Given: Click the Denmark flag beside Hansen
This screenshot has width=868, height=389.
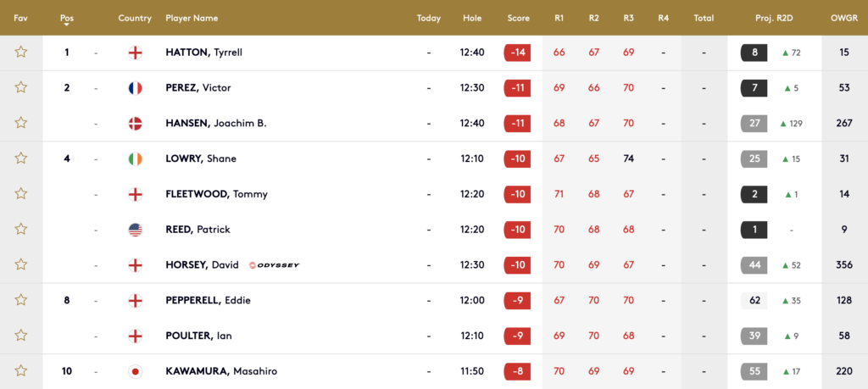Looking at the screenshot, I should click(x=135, y=124).
